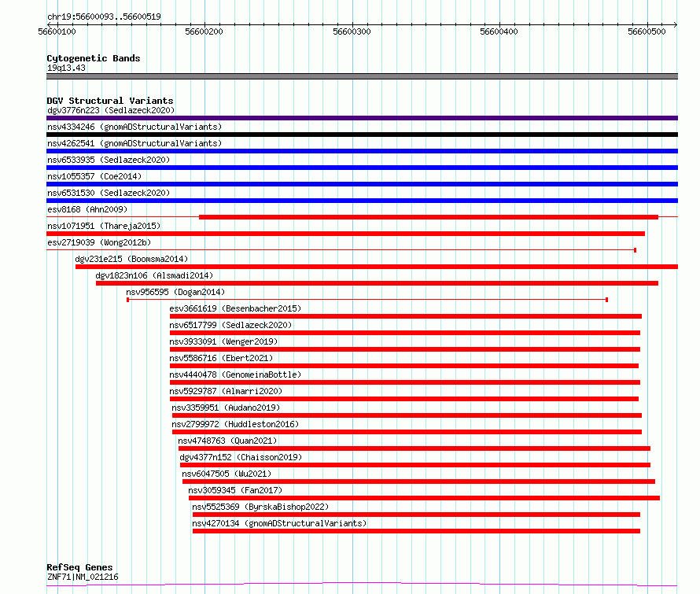Viewport: 700px width, 594px height.
Task: Open nsv5525369 (ByrskaBishop2022) label
Action: coord(260,507)
